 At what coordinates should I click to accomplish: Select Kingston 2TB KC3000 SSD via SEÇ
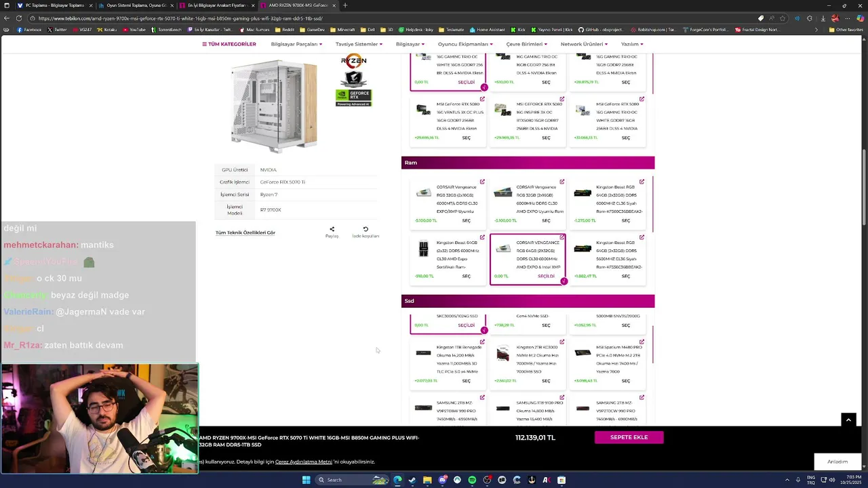[x=546, y=380]
